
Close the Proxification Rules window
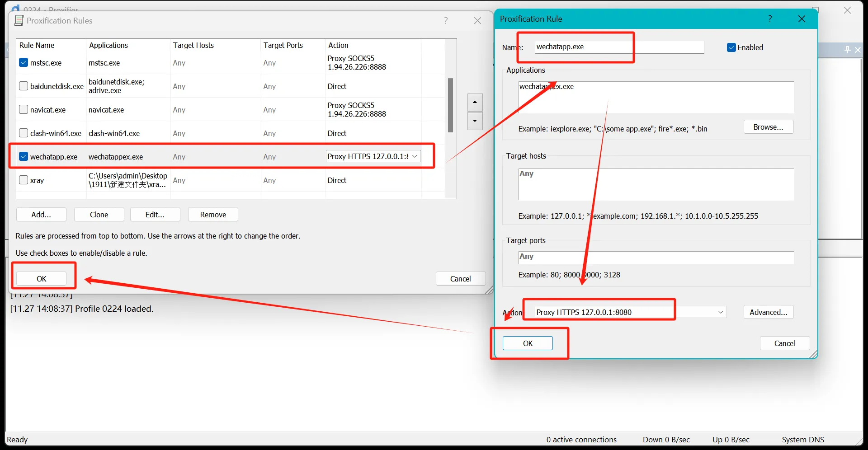pos(477,20)
